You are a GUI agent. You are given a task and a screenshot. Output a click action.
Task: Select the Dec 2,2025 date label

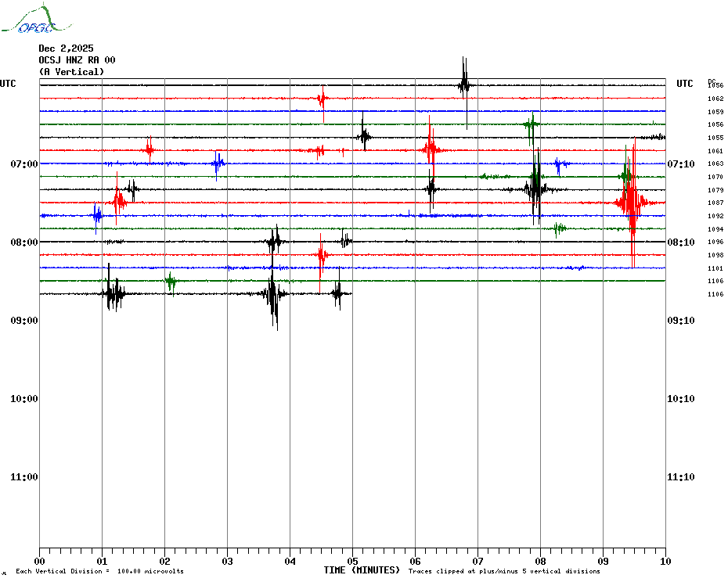coord(66,48)
